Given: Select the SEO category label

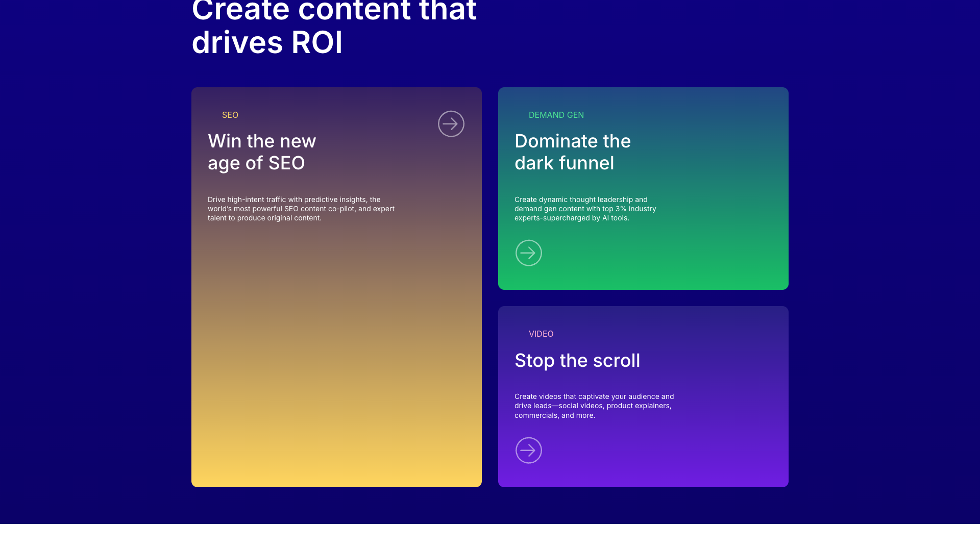Looking at the screenshot, I should pos(230,115).
